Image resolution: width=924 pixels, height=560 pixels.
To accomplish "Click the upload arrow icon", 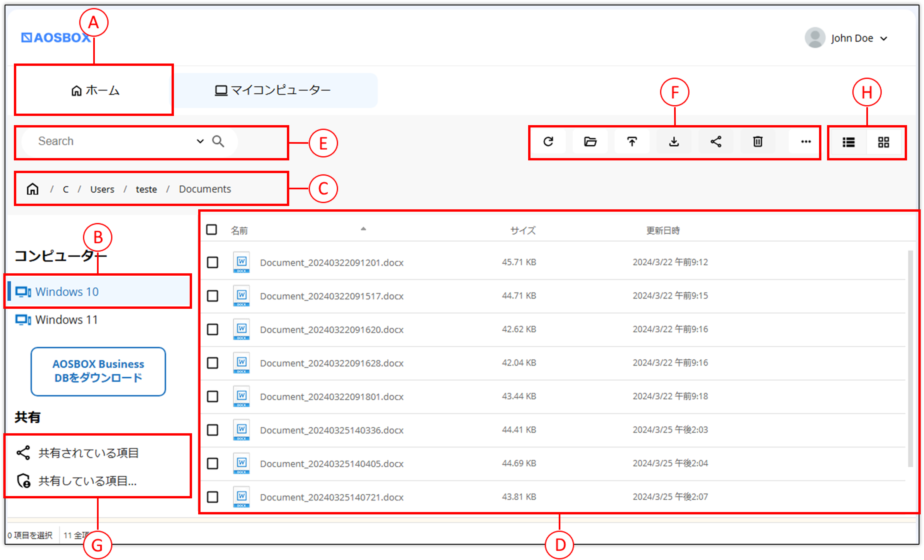I will (x=632, y=142).
